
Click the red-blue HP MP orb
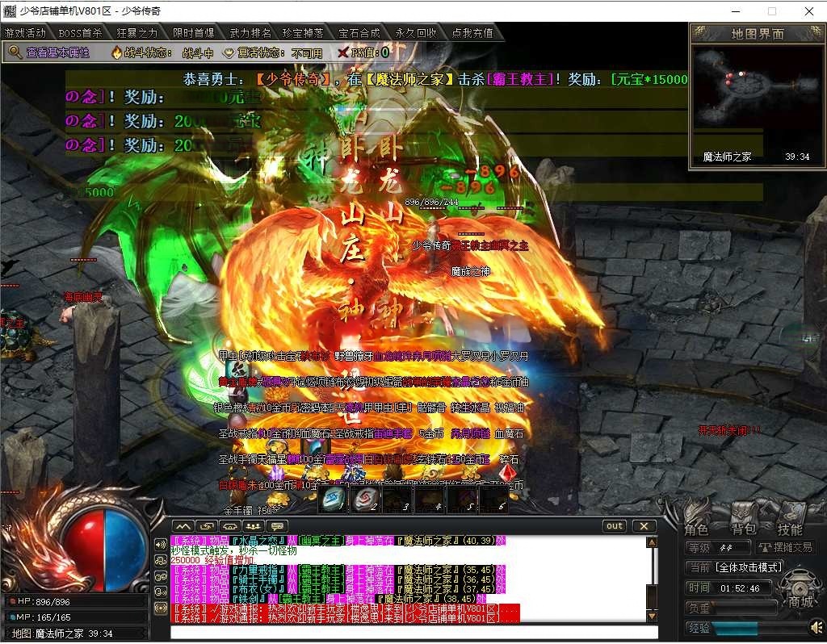(104, 549)
